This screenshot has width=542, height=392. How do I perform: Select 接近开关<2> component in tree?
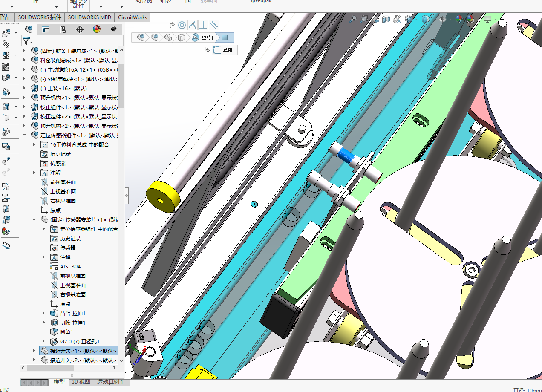(79, 360)
